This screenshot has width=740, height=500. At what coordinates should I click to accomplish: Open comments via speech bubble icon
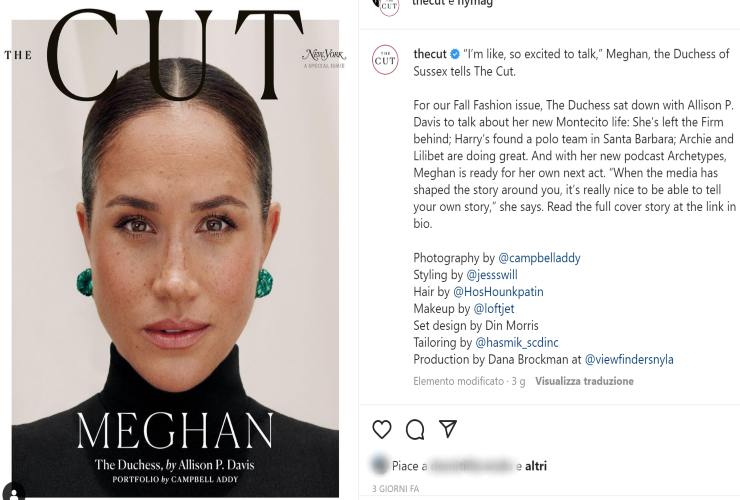415,429
